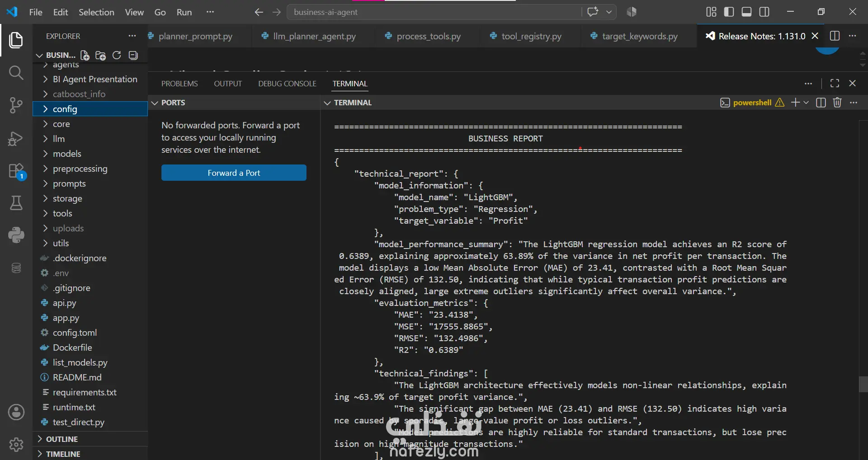Open api.py in the file tree
Screen dimensions: 868x460
pyautogui.click(x=90, y=303)
